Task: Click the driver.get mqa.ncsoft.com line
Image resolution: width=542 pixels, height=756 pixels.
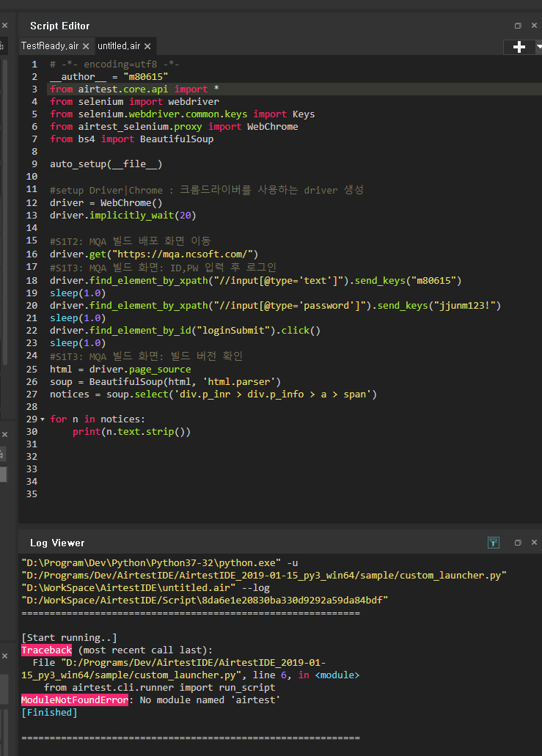Action: (154, 254)
